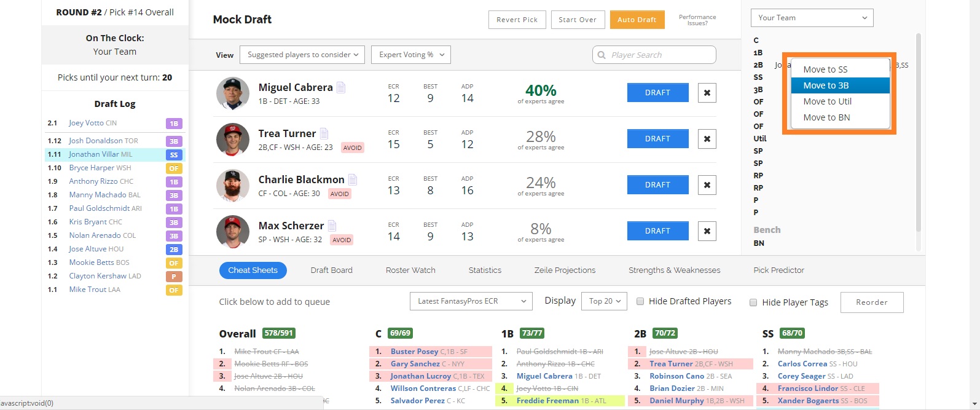Enable the Hide Player Tags checkbox
Viewport: 980px width, 410px height.
coord(753,302)
